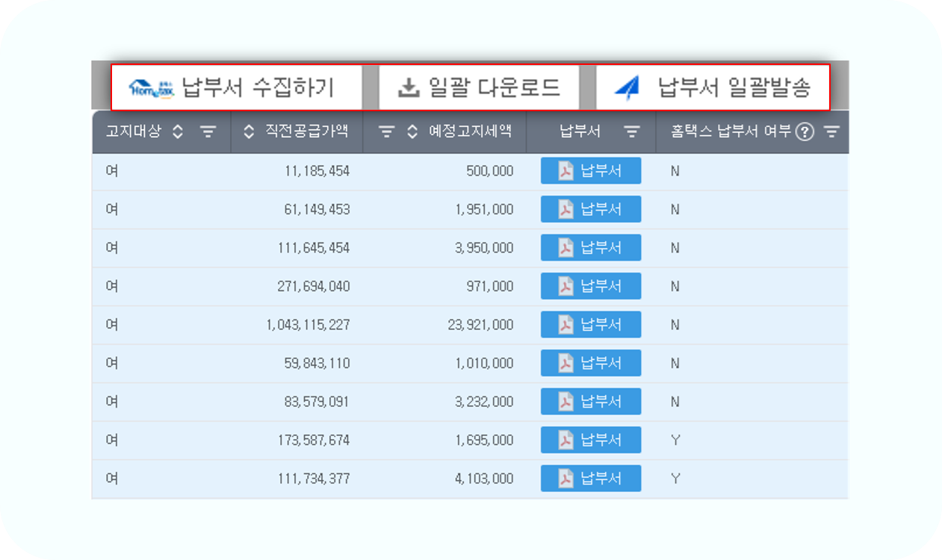The image size is (942, 560).
Task: Open 납부서 PDF for the 971,000 row
Action: tap(590, 286)
